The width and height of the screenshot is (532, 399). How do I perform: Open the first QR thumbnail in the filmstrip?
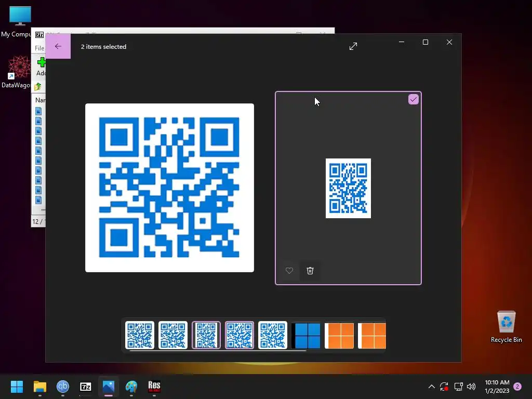(139, 335)
